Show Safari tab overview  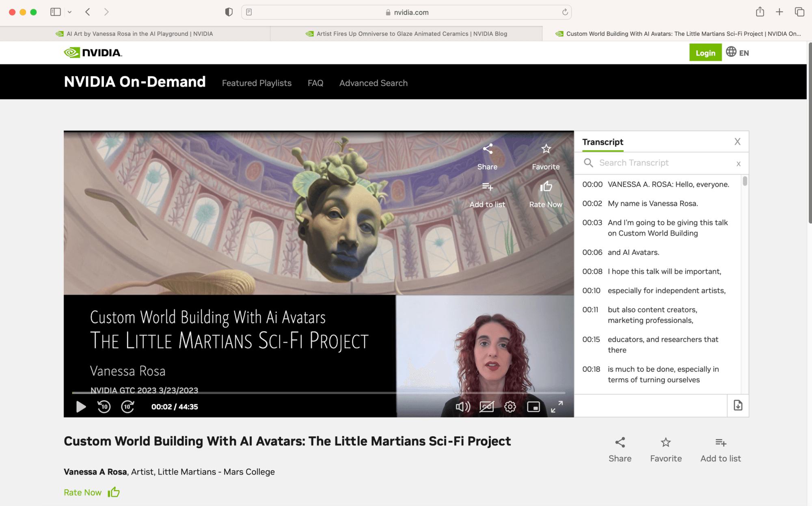[x=799, y=12]
